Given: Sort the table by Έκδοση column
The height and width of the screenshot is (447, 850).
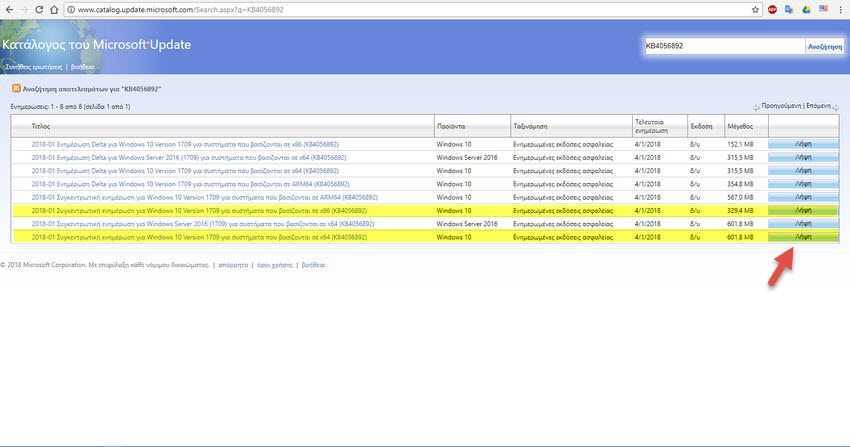Looking at the screenshot, I should pyautogui.click(x=701, y=126).
